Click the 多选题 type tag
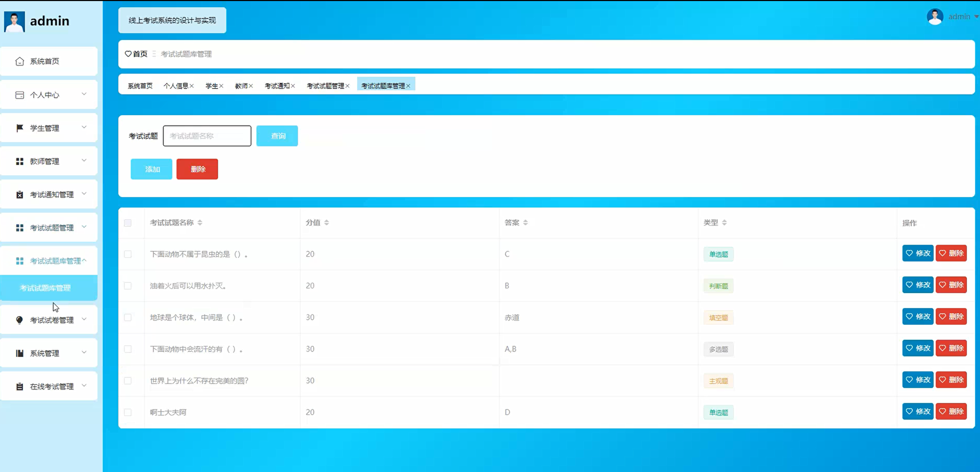The width and height of the screenshot is (980, 472). 718,349
